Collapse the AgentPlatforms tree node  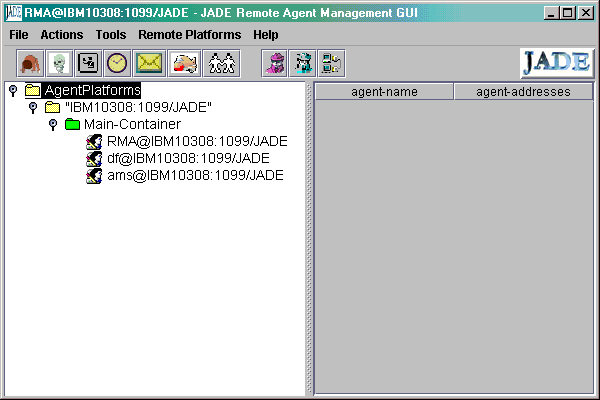click(x=13, y=91)
